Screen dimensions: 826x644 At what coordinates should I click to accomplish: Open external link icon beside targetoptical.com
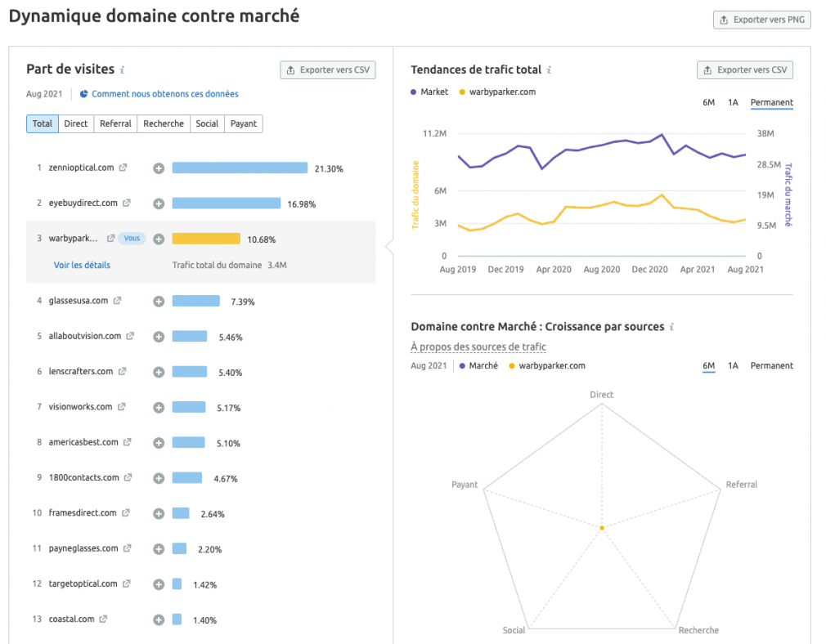[x=127, y=584]
